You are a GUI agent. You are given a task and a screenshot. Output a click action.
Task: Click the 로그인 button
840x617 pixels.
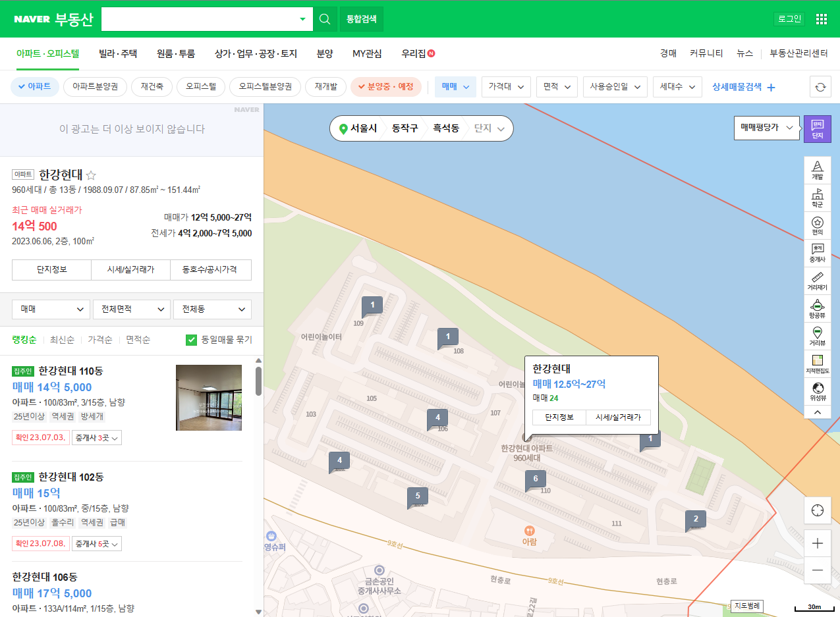point(789,19)
